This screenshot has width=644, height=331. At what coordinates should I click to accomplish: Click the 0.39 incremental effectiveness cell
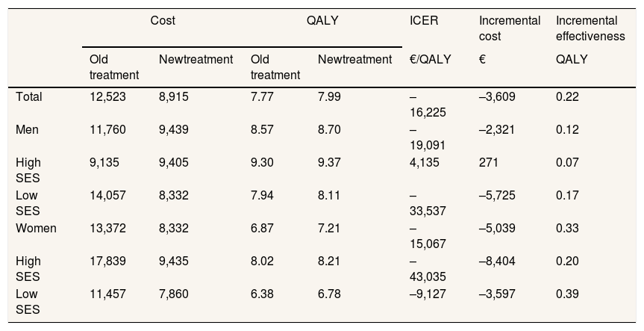click(x=568, y=294)
